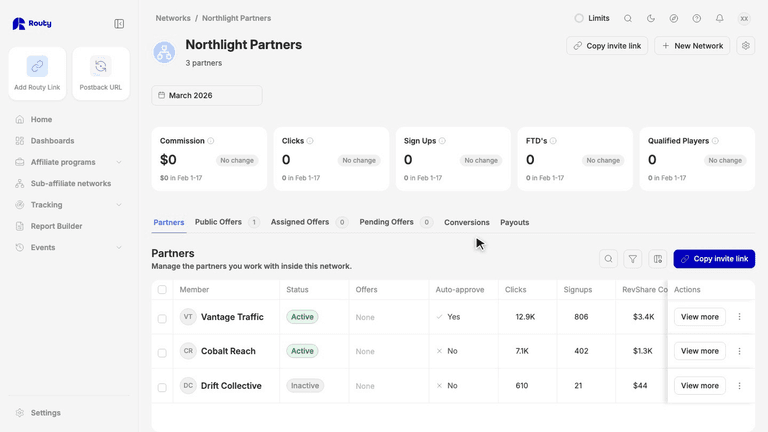Viewport: 768px width, 432px height.
Task: Select the Drift Collective row checkbox
Action: click(162, 387)
